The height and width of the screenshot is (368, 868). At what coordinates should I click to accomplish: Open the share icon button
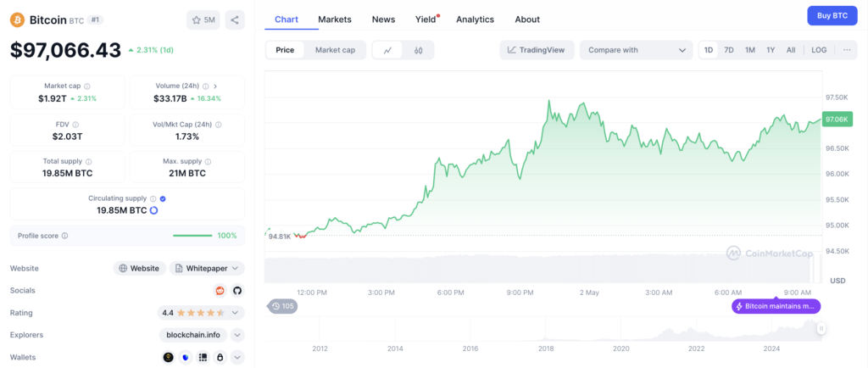pos(235,20)
